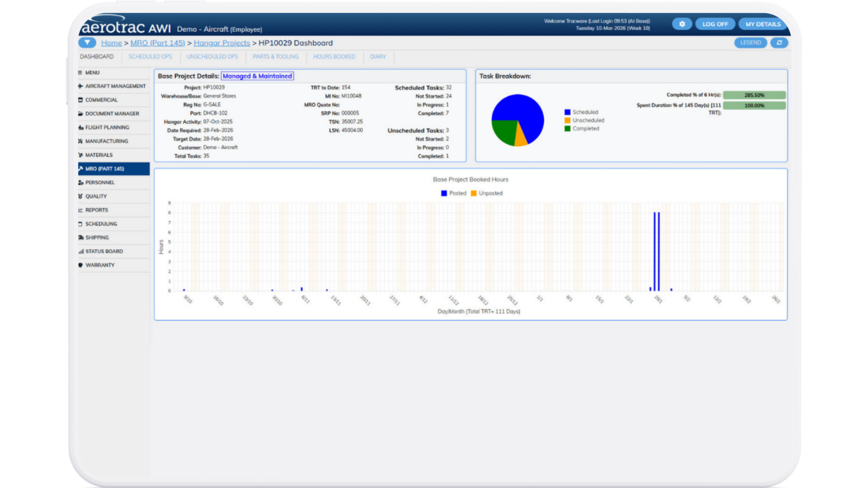Open the Diary tab
The image size is (868, 488).
377,56
